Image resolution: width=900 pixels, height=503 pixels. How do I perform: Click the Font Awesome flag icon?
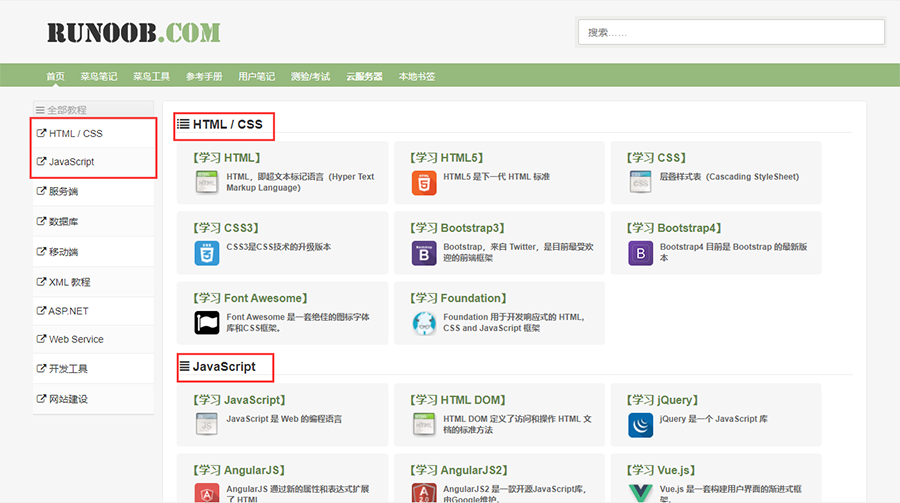(x=207, y=323)
